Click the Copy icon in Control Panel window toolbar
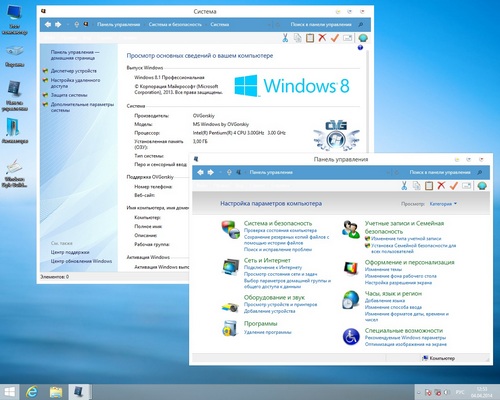The image size is (500, 400). click(416, 186)
